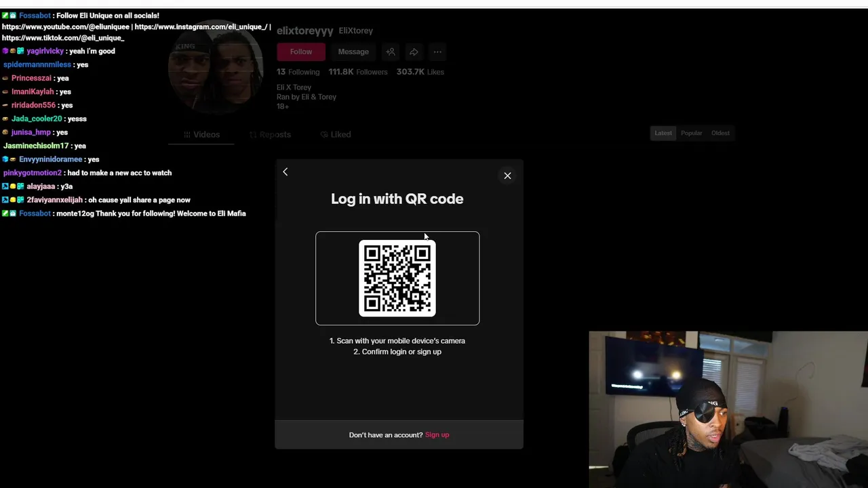Image resolution: width=868 pixels, height=488 pixels.
Task: Click the EliXtorey display name
Action: pos(355,30)
